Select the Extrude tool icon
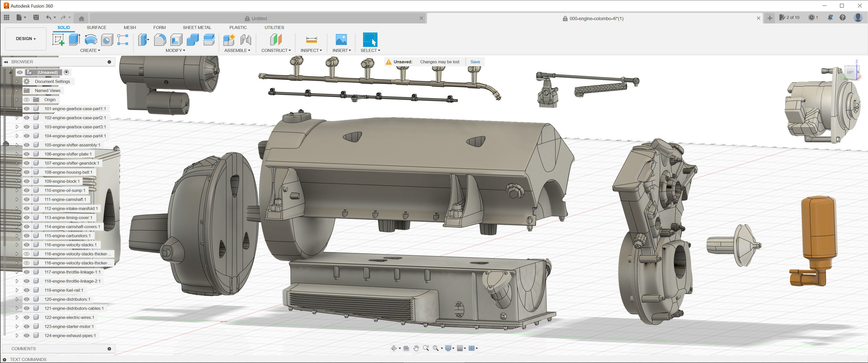Screen dimensions: 868x363 click(74, 40)
